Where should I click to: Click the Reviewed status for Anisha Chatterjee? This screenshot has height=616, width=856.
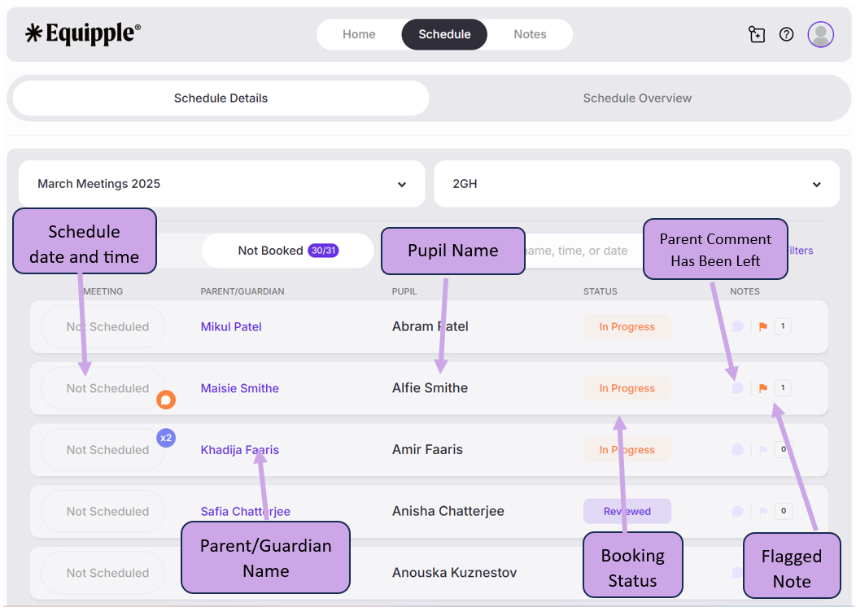tap(627, 512)
